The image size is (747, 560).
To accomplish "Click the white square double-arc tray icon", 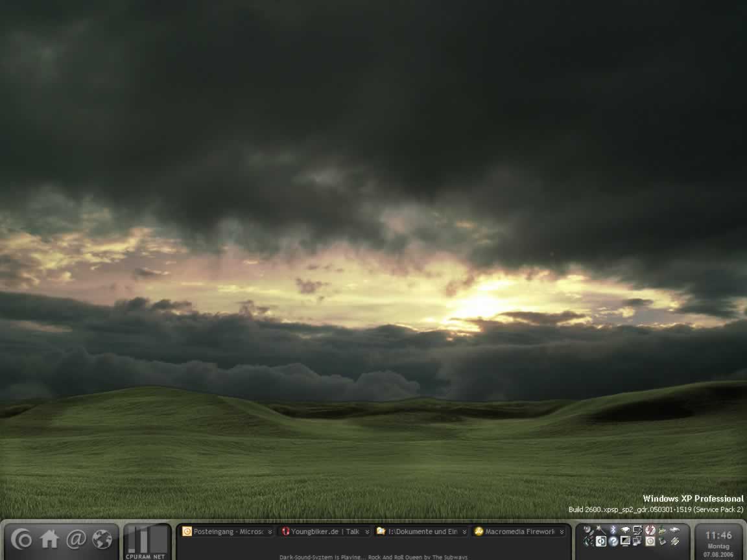I will [x=601, y=541].
